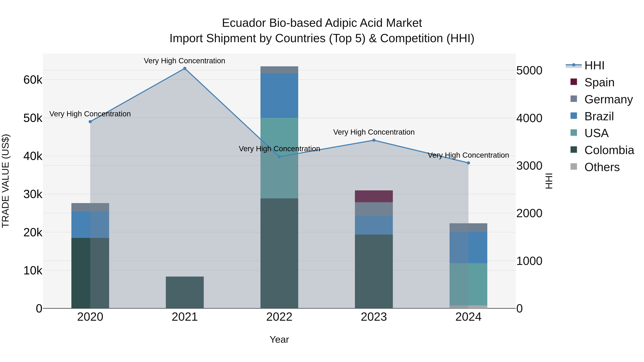The width and height of the screenshot is (644, 362).
Task: Click the 2021 Colombia bar
Action: point(185,292)
